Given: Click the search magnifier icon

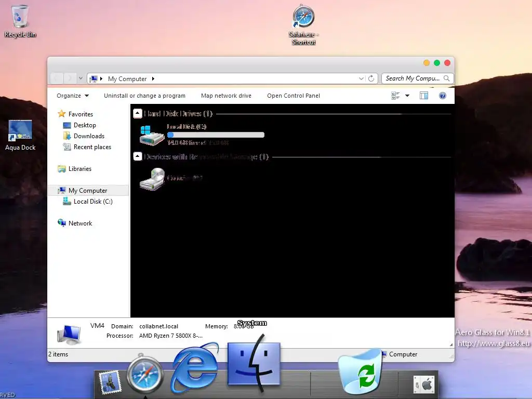Looking at the screenshot, I should 446,78.
